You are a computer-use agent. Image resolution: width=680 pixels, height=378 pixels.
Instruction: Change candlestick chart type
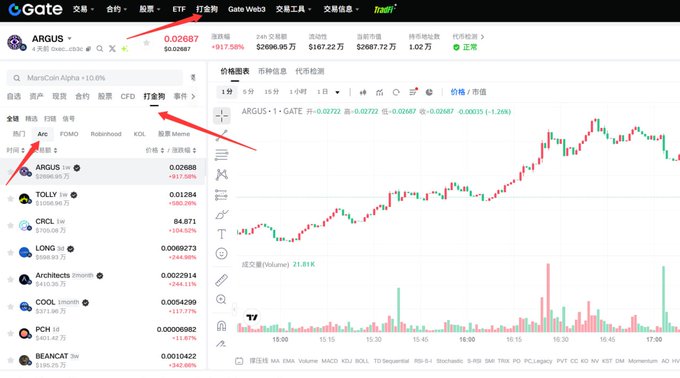click(x=363, y=92)
